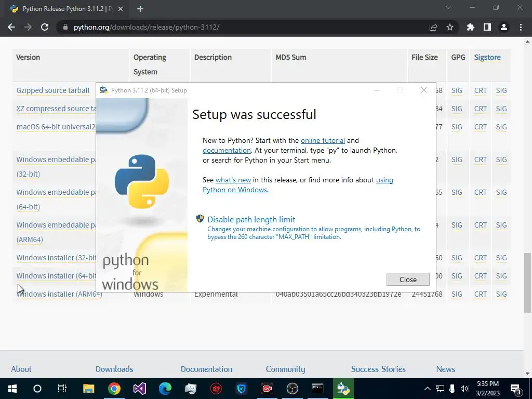
Task: Share this page using the share icon
Action: tap(433, 27)
